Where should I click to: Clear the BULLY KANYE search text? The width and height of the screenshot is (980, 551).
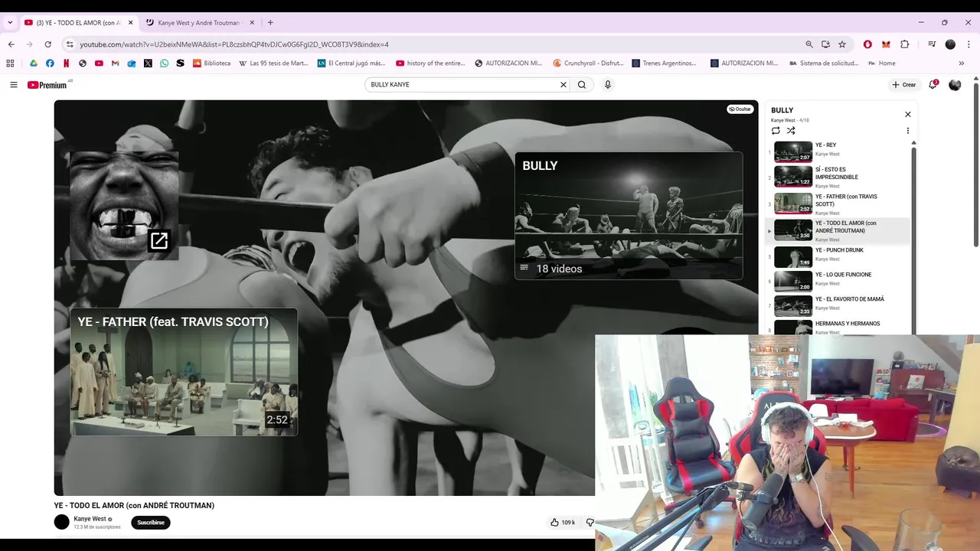(563, 85)
